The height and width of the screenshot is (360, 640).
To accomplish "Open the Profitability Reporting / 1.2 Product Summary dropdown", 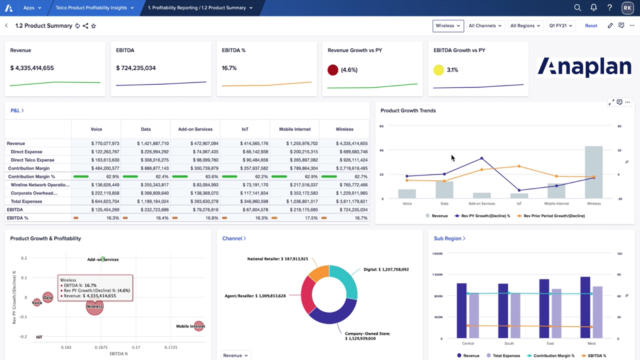I will point(200,8).
